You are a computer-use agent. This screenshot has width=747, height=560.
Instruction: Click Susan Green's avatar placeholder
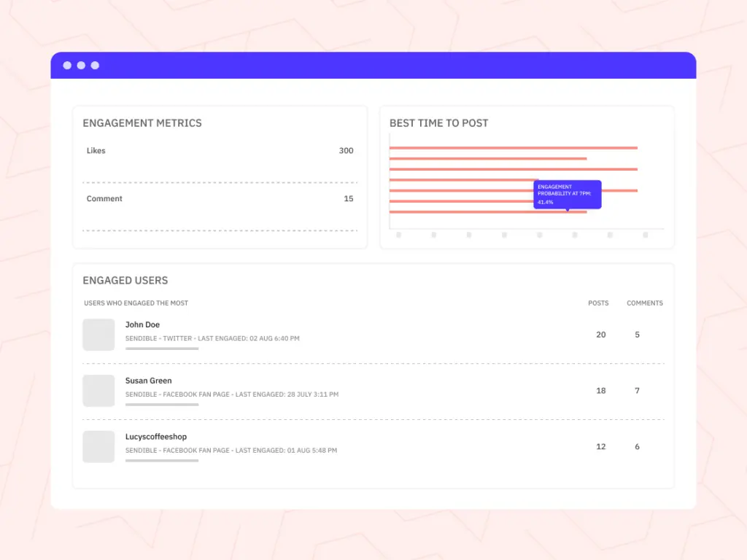(98, 391)
